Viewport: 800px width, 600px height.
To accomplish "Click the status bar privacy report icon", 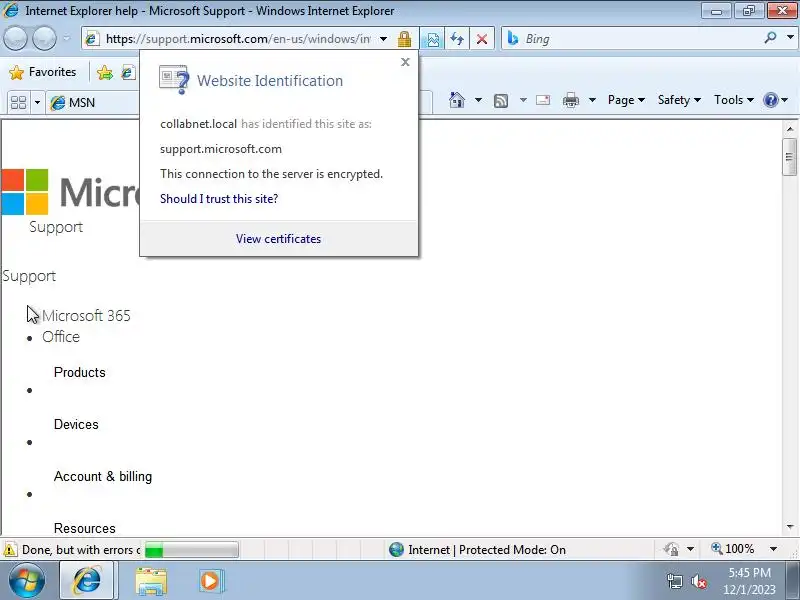I will (671, 549).
